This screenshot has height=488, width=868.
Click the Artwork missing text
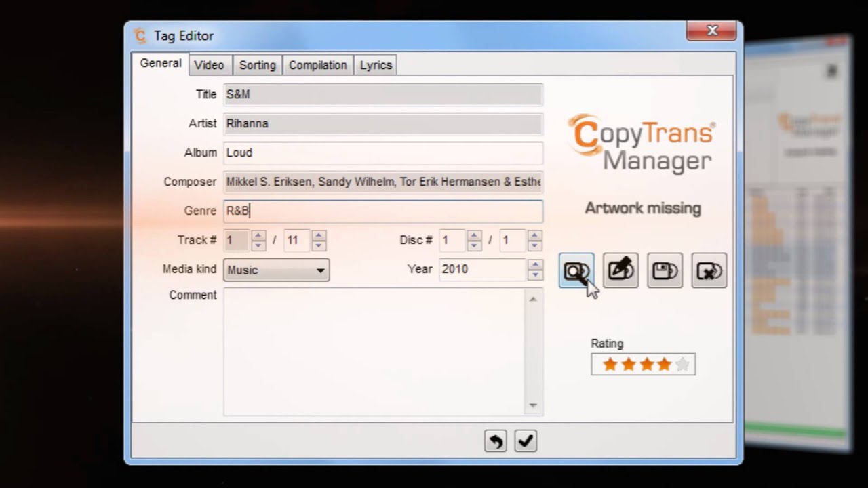click(643, 208)
